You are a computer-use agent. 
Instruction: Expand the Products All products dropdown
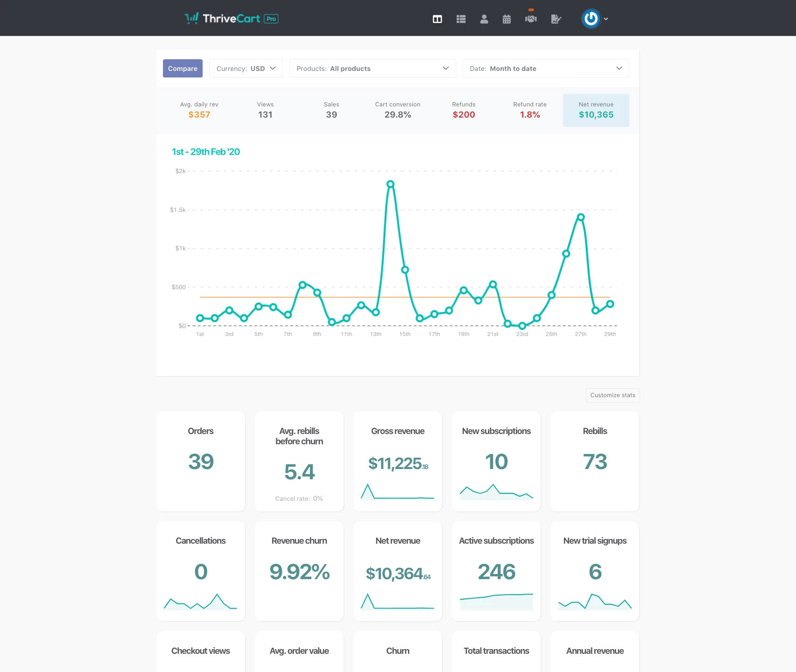[x=372, y=69]
